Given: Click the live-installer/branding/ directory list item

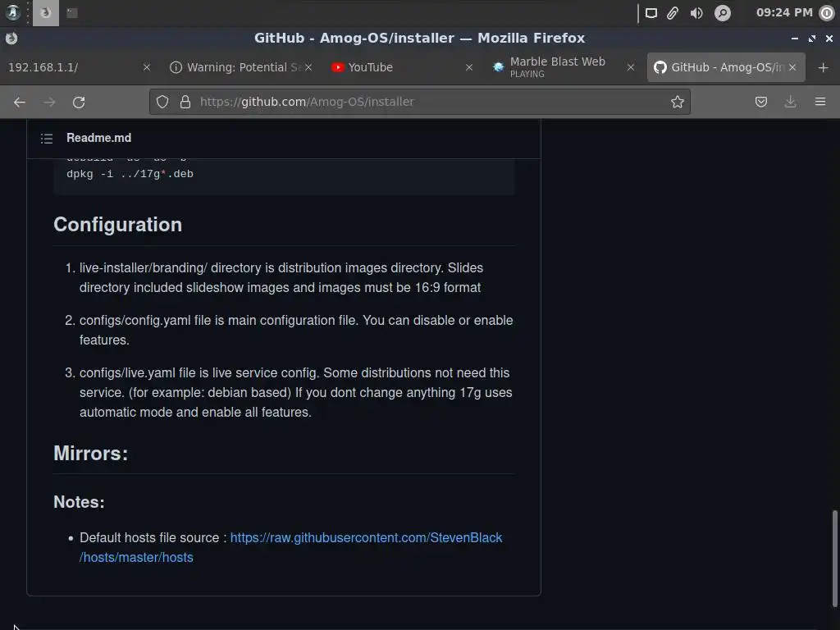Looking at the screenshot, I should click(281, 277).
